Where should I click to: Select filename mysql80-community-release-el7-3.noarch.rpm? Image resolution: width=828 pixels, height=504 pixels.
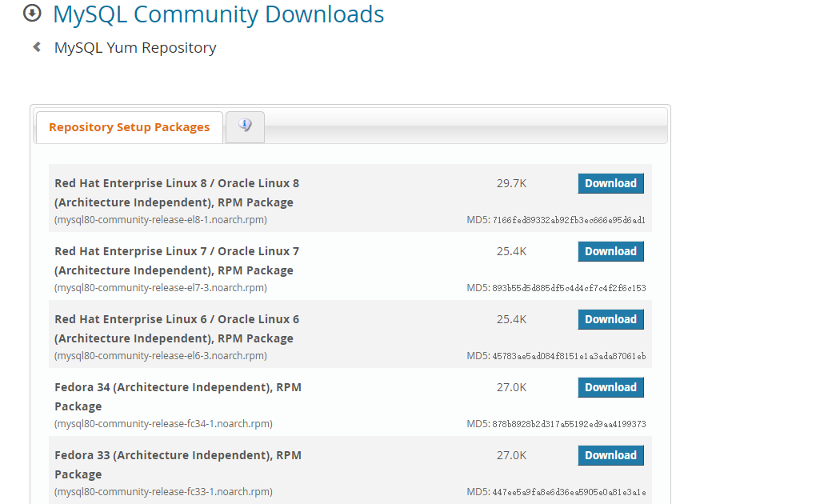[x=161, y=288]
